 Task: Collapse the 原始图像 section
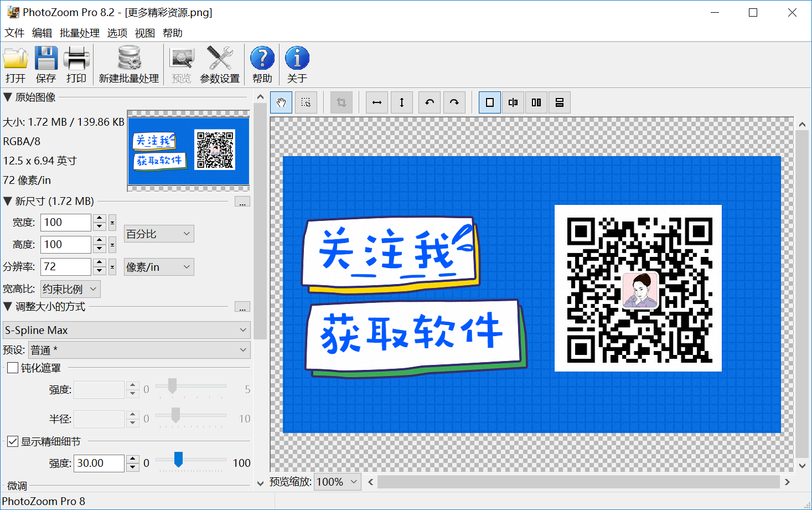8,97
